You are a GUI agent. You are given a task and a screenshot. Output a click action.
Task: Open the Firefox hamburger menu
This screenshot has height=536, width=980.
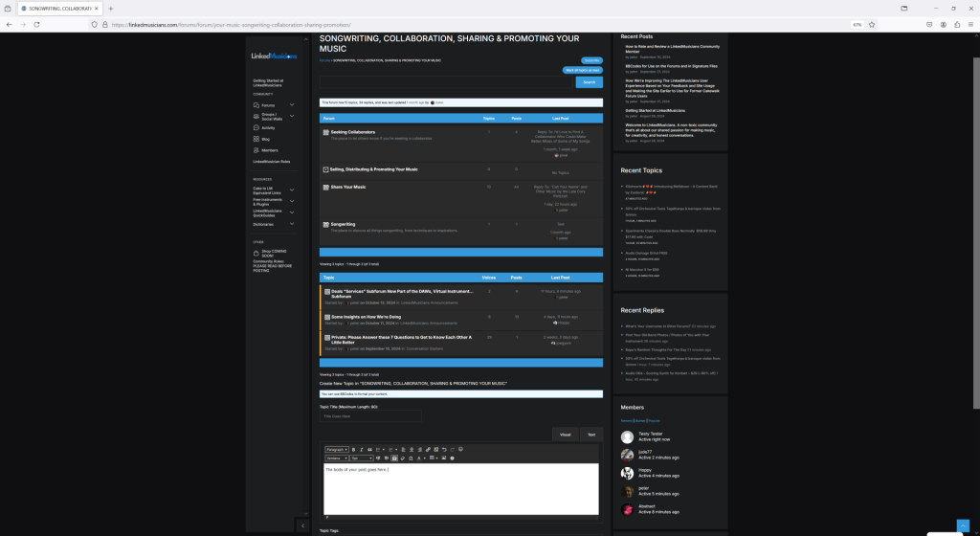click(x=969, y=24)
